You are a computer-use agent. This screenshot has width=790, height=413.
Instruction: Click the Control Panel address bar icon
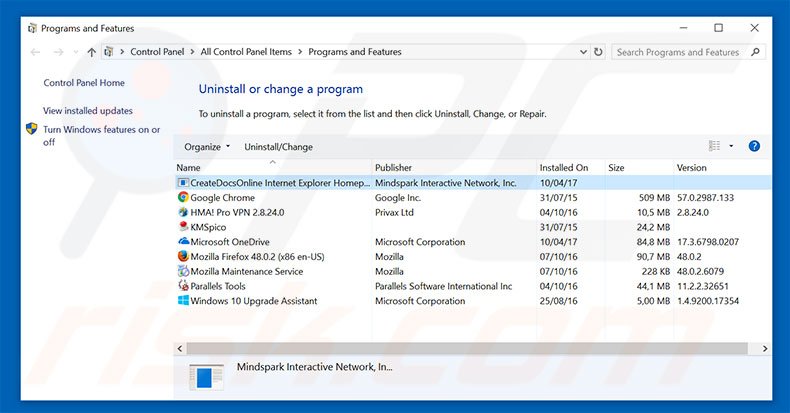(108, 51)
